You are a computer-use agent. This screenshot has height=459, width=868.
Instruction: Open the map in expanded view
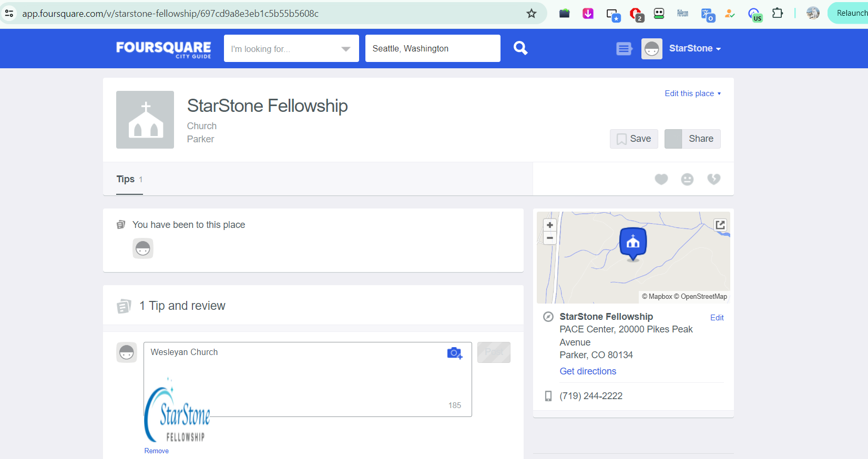tap(720, 225)
